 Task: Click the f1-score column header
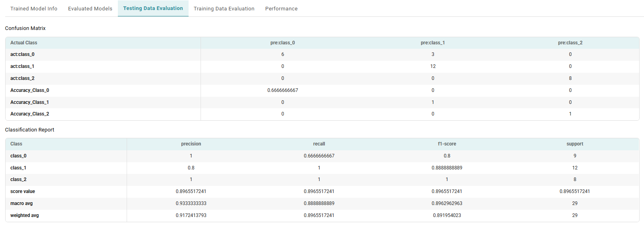(447, 144)
